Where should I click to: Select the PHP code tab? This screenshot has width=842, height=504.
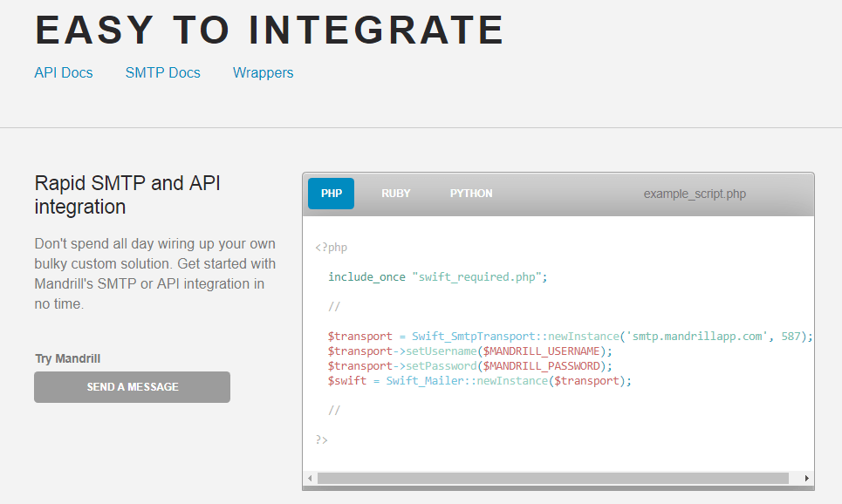332,194
